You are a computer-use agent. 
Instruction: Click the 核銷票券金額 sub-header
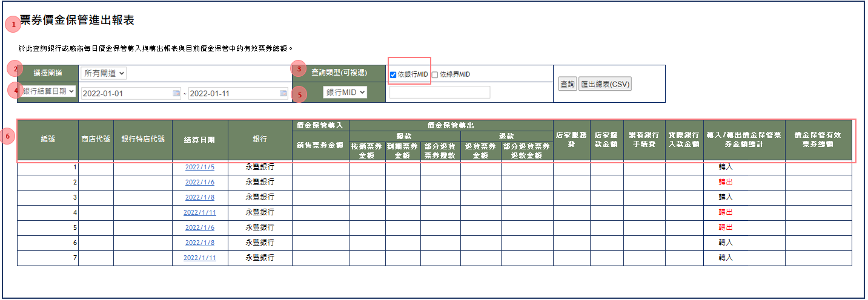pyautogui.click(x=367, y=151)
